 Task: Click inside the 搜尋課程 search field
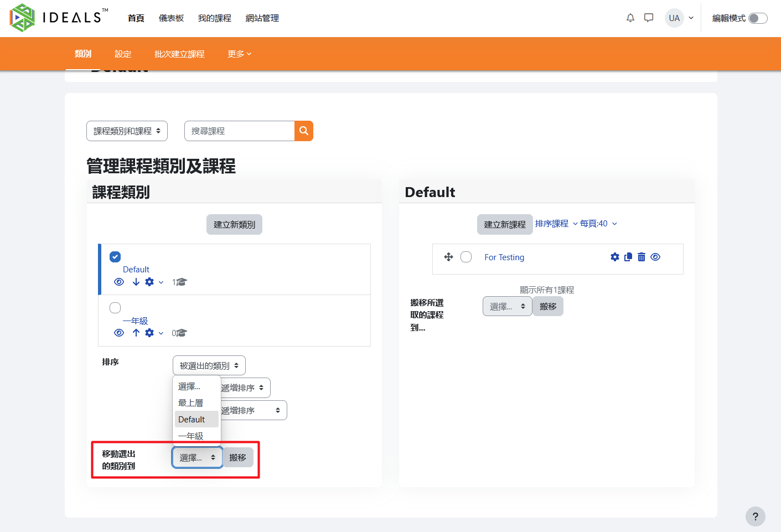239,131
